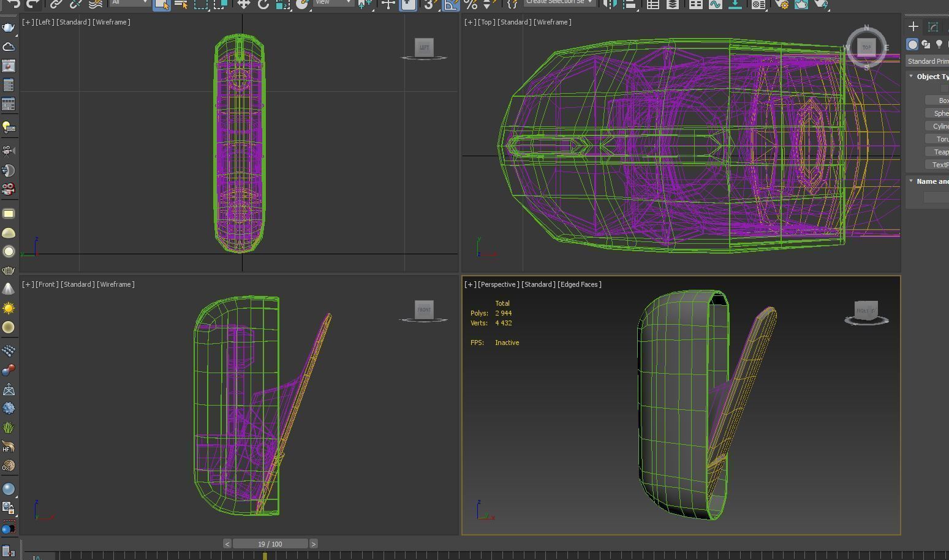
Task: Open the Left view label menu
Action: tap(44, 22)
